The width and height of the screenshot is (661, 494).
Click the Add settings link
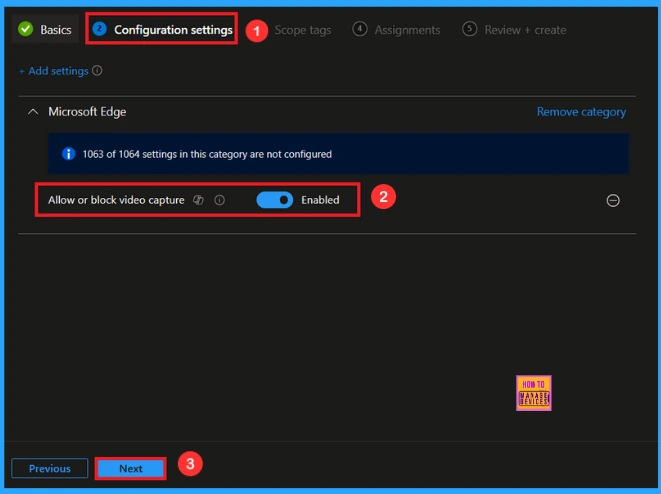coord(54,71)
